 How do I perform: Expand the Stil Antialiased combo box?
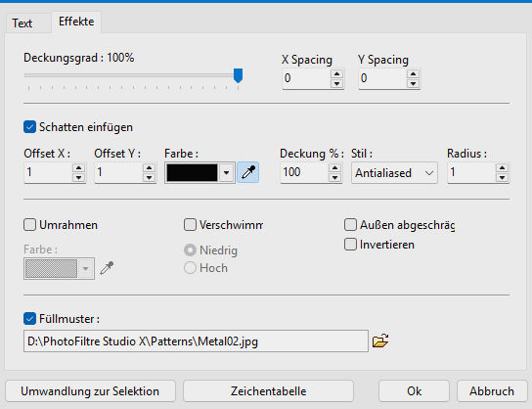[x=394, y=173]
